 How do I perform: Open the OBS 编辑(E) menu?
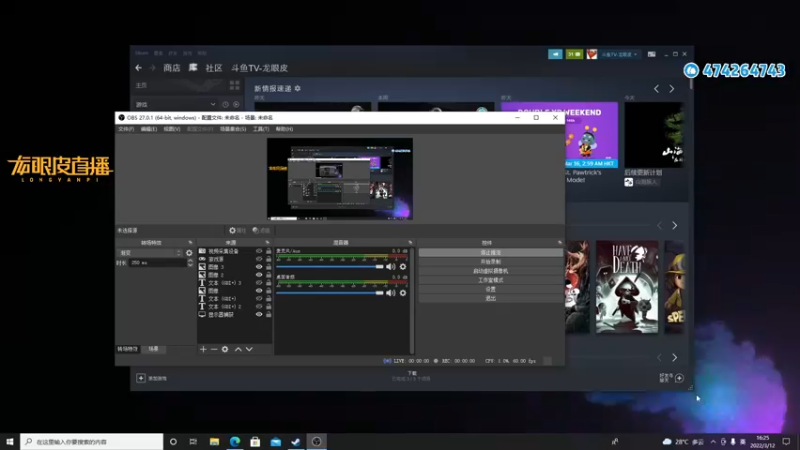point(149,129)
